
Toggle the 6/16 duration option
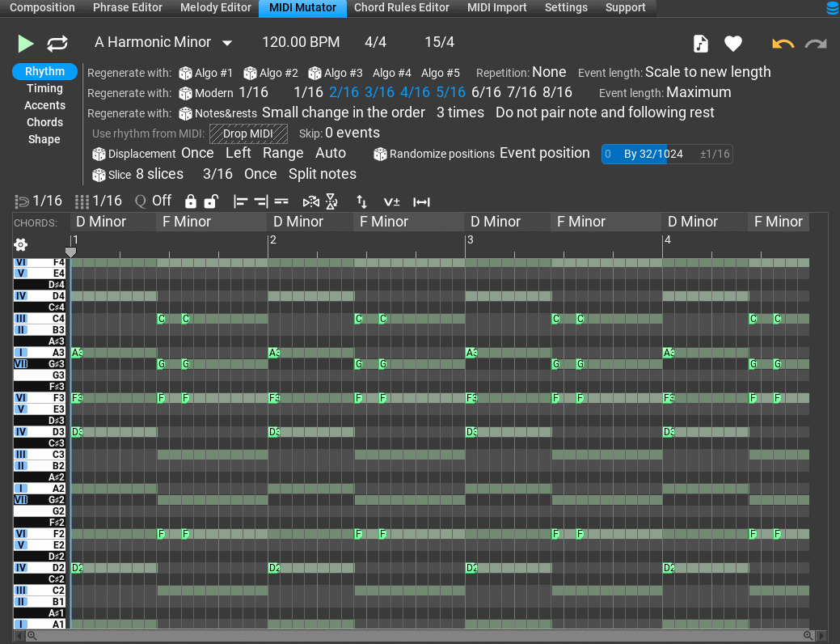[x=486, y=93]
